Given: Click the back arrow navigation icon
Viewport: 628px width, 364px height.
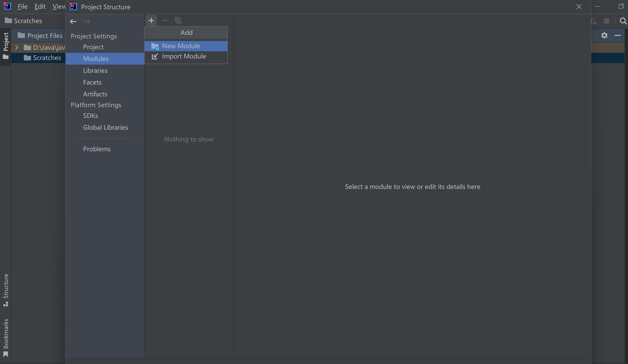Looking at the screenshot, I should click(73, 22).
